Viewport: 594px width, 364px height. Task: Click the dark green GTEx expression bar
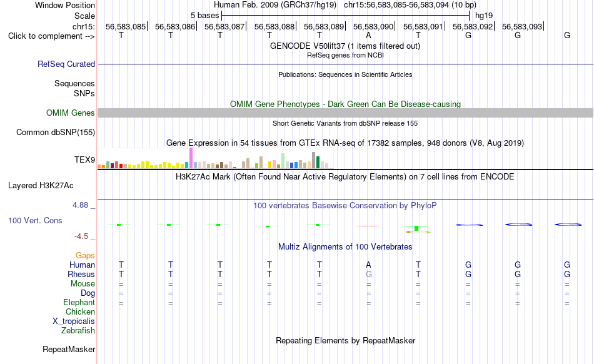click(x=318, y=162)
